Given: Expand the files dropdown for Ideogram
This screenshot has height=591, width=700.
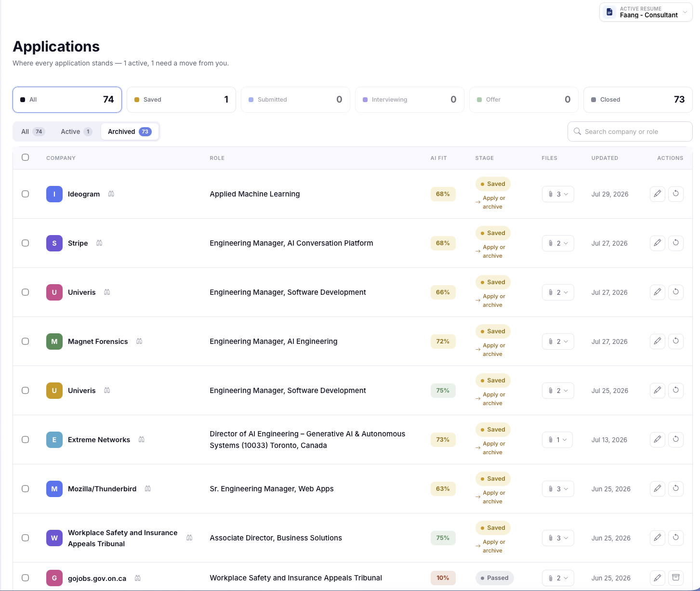Looking at the screenshot, I should point(558,194).
